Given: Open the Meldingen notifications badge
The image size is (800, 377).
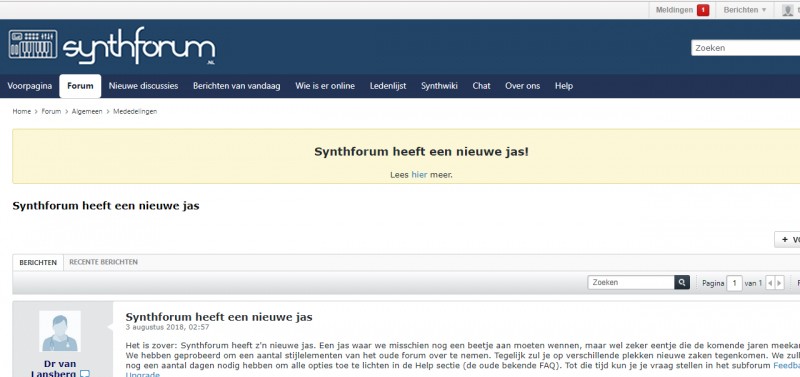Looking at the screenshot, I should click(703, 10).
